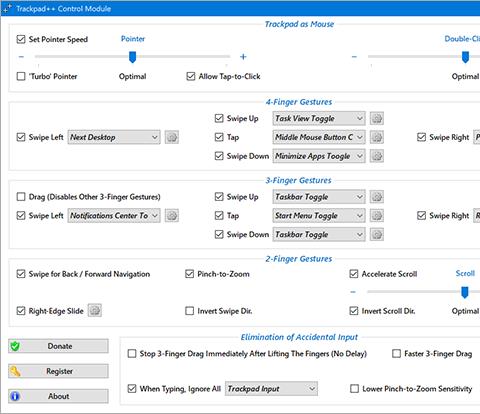This screenshot has width=480, height=414.
Task: Open Right-Edge Slide settings gear
Action: point(95,311)
